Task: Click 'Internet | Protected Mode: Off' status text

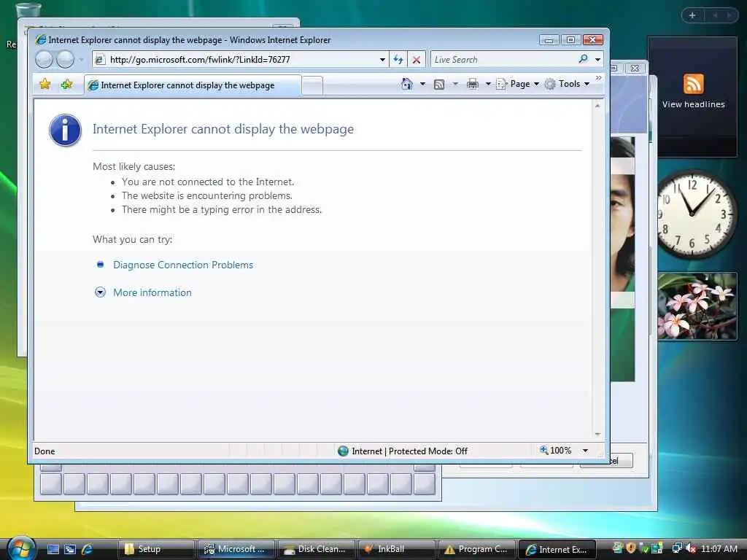Action: (x=409, y=451)
